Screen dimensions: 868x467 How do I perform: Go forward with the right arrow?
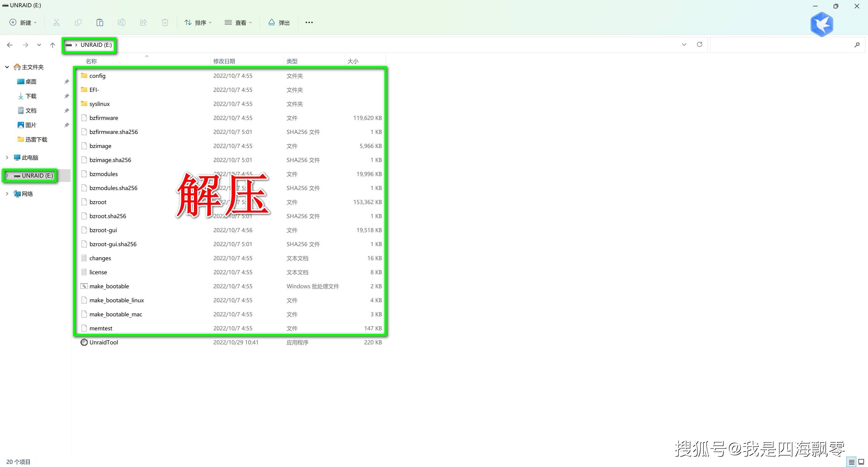(25, 45)
